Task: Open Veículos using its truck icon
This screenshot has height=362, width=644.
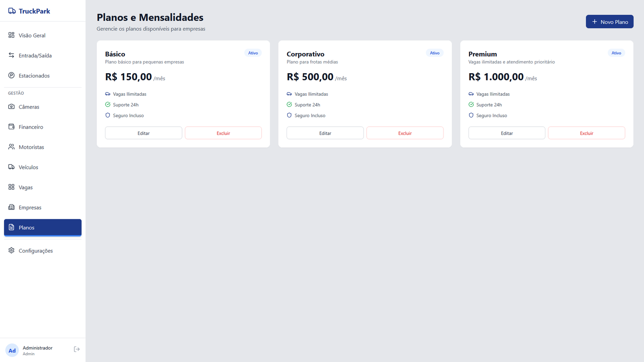Action: [x=11, y=167]
